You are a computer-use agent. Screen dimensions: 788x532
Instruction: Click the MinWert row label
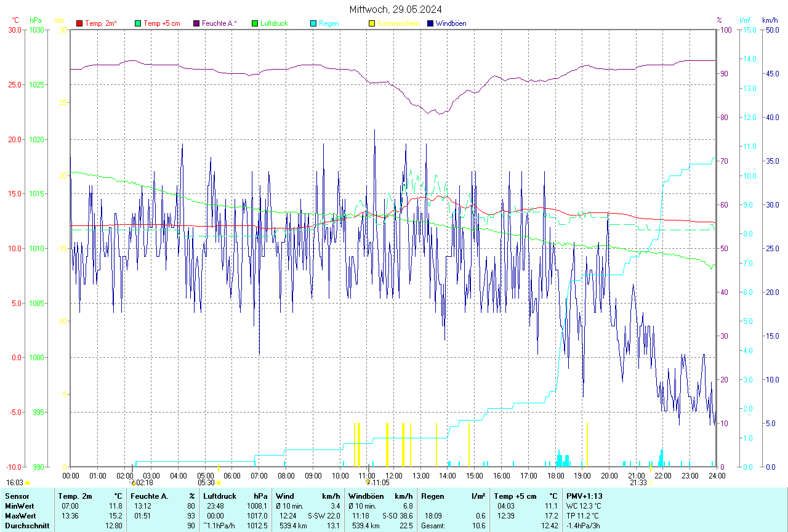(x=20, y=506)
